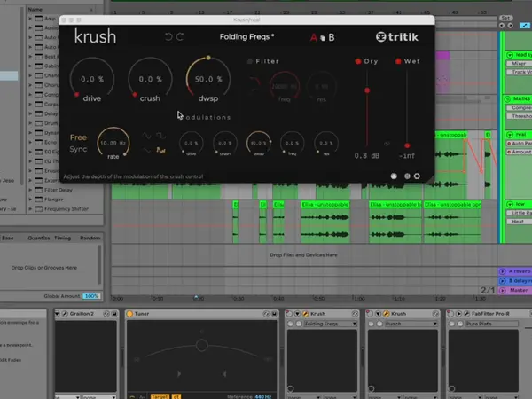
Task: Click the copy A to B icon
Action: tap(323, 38)
